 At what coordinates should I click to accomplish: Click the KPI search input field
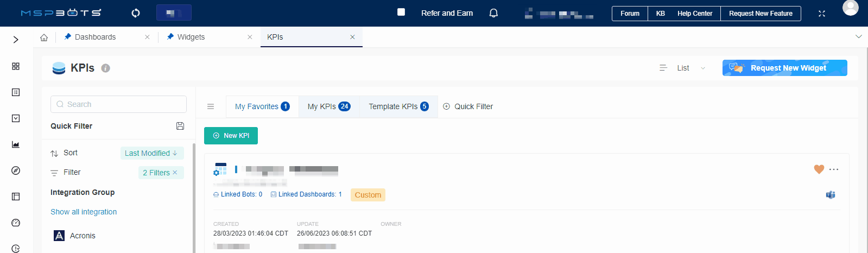pyautogui.click(x=118, y=104)
